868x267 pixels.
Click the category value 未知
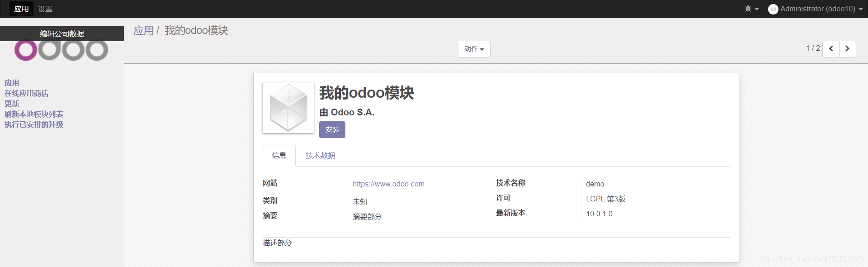[360, 201]
